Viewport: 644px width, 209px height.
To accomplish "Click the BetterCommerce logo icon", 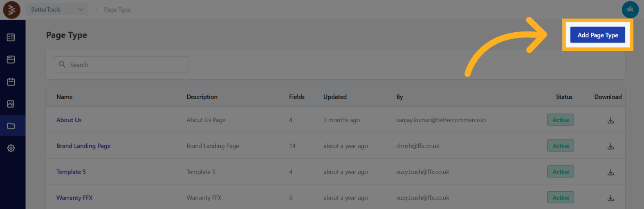I will click(x=11, y=10).
